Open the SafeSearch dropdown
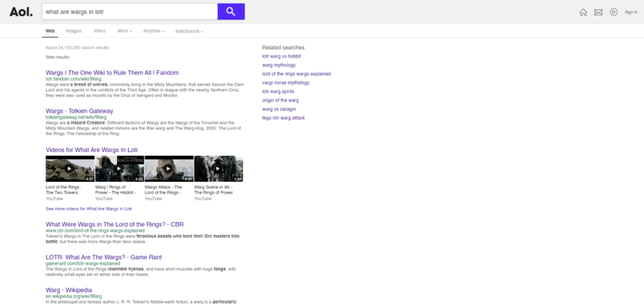This screenshot has height=304, width=644. (189, 31)
